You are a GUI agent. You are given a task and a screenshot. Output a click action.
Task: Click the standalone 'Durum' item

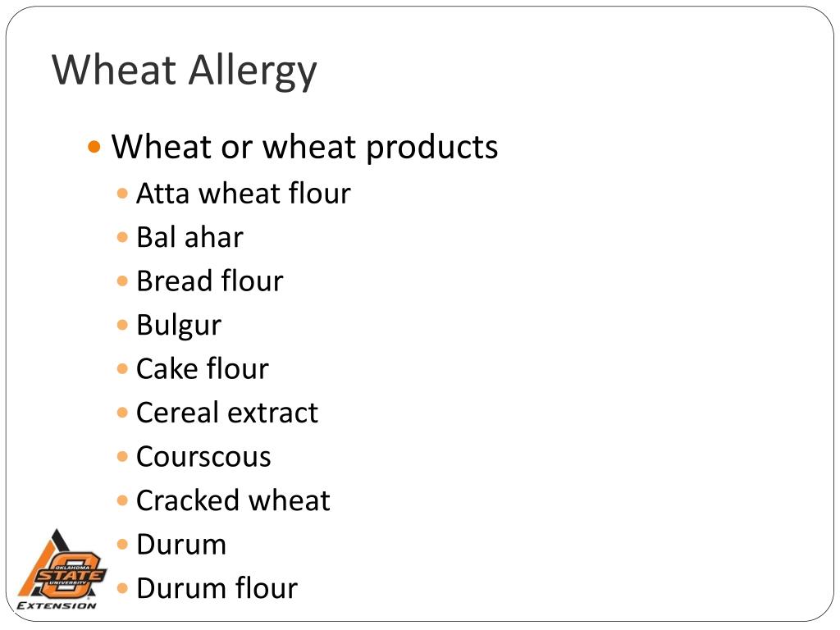pyautogui.click(x=181, y=545)
